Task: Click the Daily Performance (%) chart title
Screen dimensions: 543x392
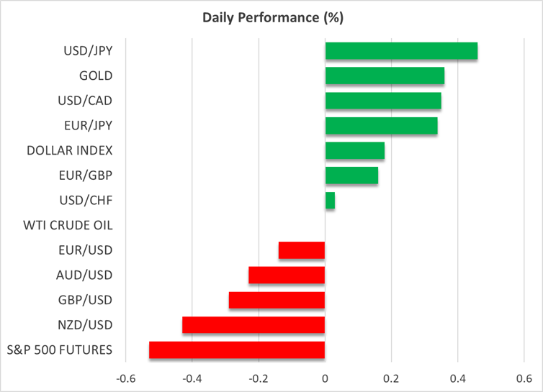Action: pos(271,16)
